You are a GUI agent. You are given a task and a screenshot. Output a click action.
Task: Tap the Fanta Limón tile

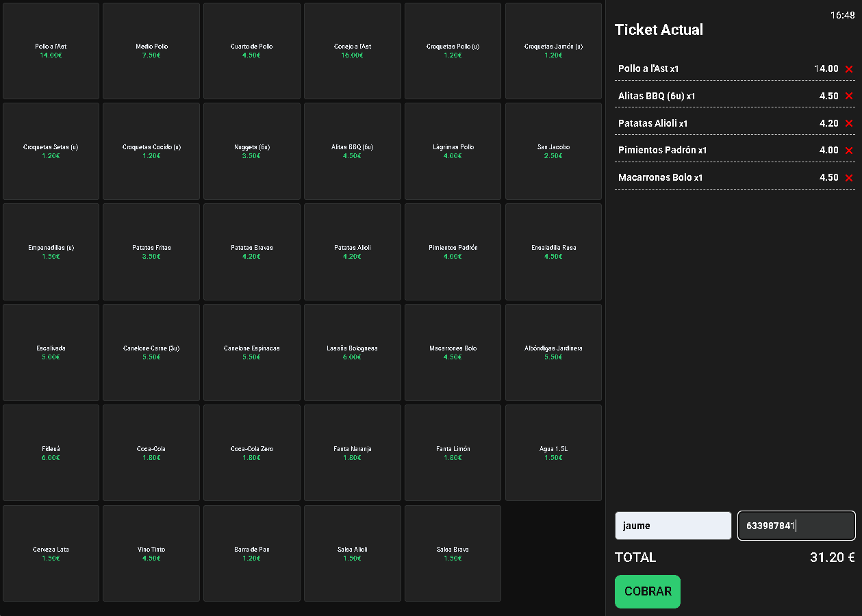453,453
